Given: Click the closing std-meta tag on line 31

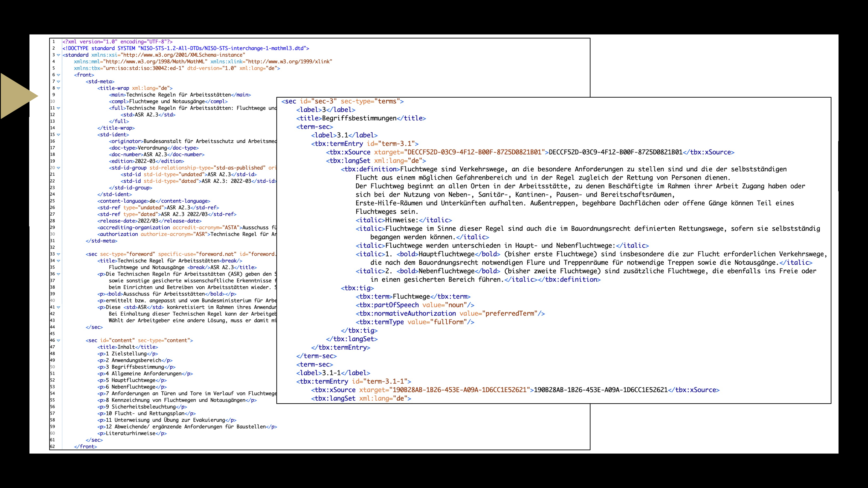Looking at the screenshot, I should click(101, 241).
